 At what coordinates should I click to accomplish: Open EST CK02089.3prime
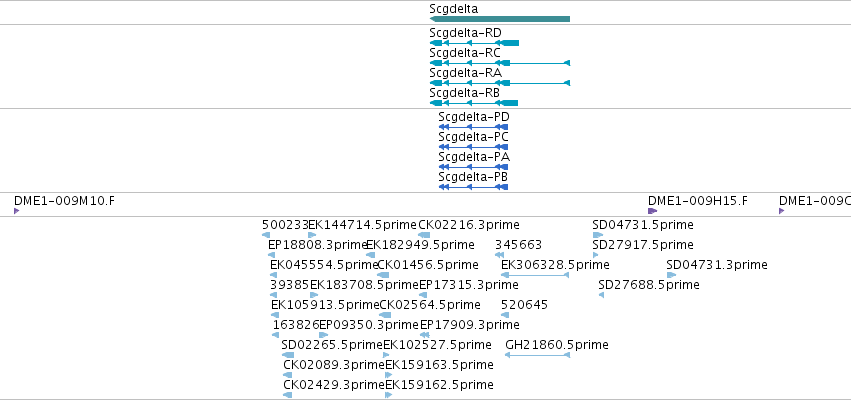(x=288, y=376)
